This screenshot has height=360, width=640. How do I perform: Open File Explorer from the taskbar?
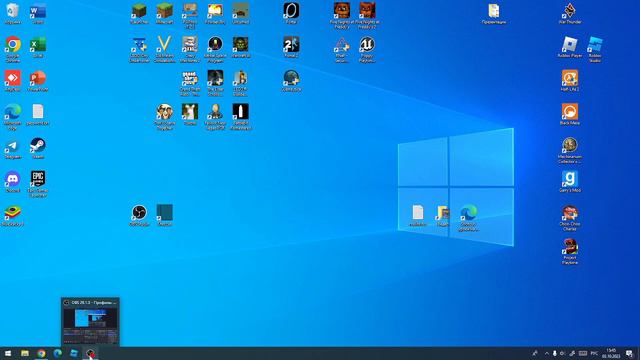[x=25, y=353]
